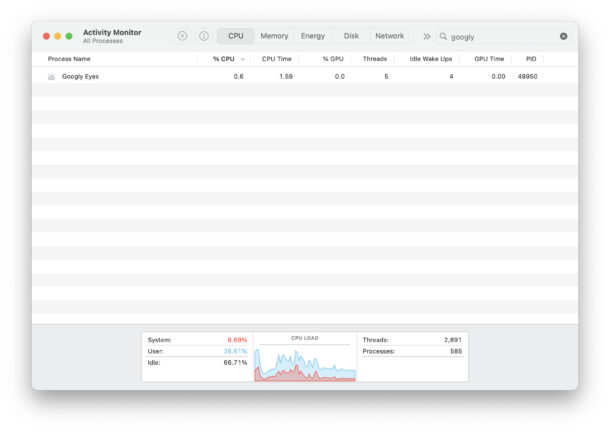Click in the search field containing googly
Viewport: 610px width, 432px height.
coord(500,36)
